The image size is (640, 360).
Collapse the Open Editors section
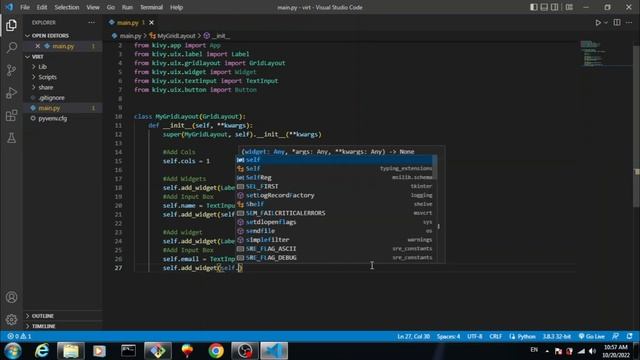[x=62, y=36]
